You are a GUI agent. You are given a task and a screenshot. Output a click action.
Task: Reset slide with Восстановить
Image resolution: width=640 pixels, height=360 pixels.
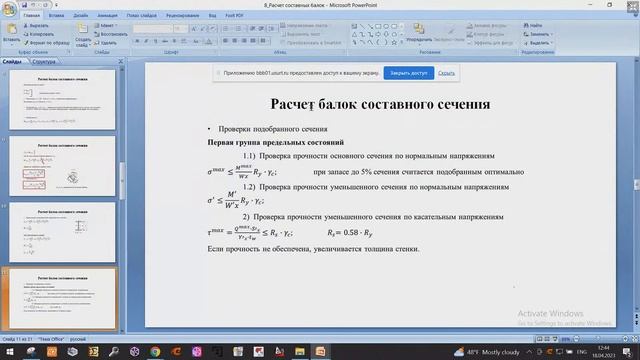tap(111, 34)
